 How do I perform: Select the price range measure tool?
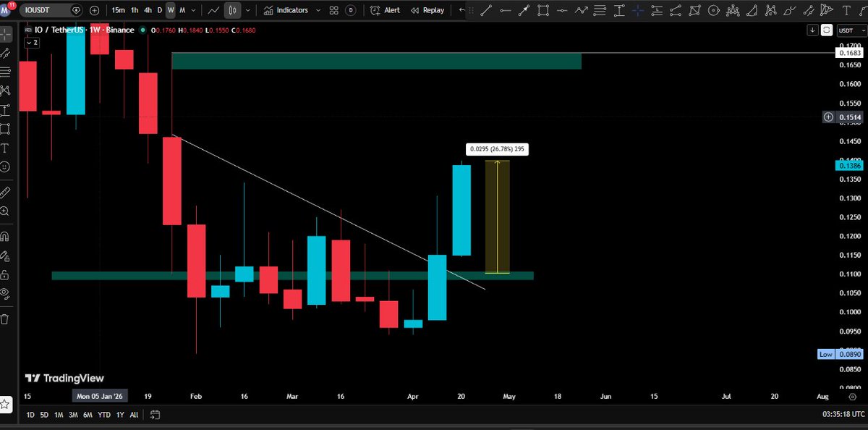pos(618,10)
